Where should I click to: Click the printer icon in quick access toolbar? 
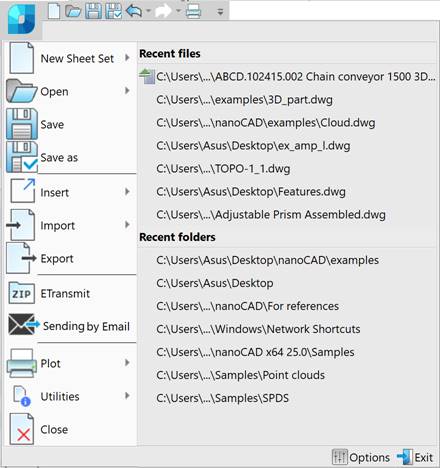tap(193, 12)
